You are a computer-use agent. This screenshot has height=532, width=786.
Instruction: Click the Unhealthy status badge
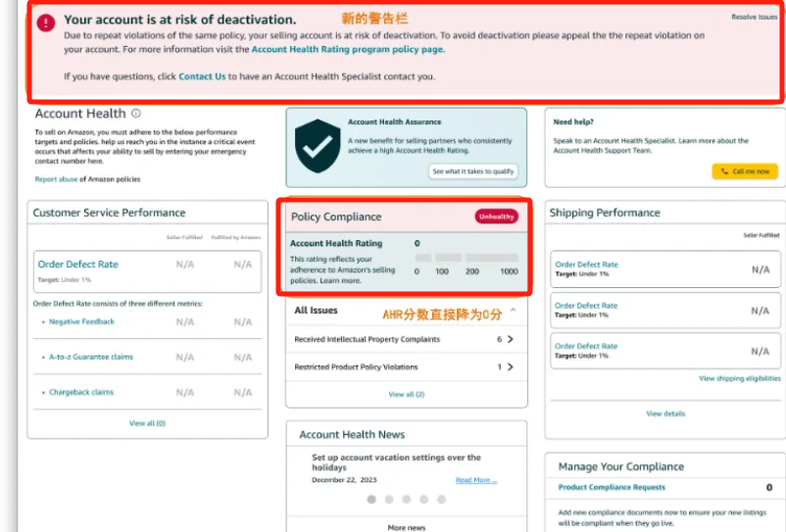pos(496,217)
